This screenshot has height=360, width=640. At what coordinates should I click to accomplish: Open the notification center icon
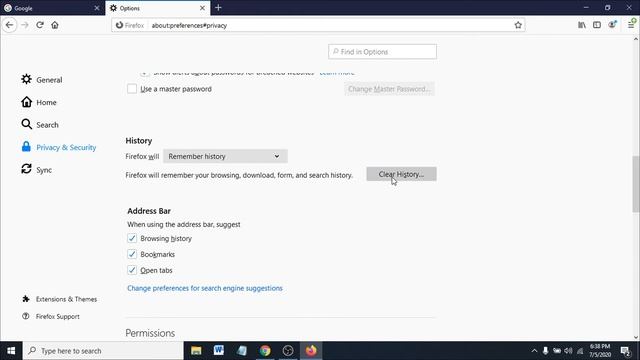[x=625, y=351]
